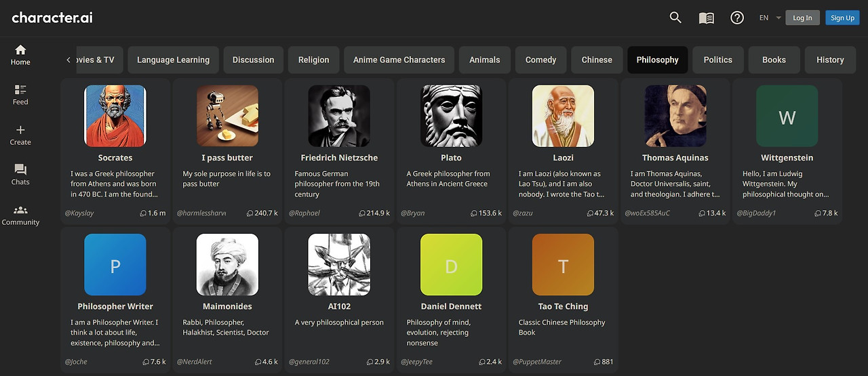The height and width of the screenshot is (376, 868).
Task: Open Chats in the sidebar
Action: coord(20,175)
